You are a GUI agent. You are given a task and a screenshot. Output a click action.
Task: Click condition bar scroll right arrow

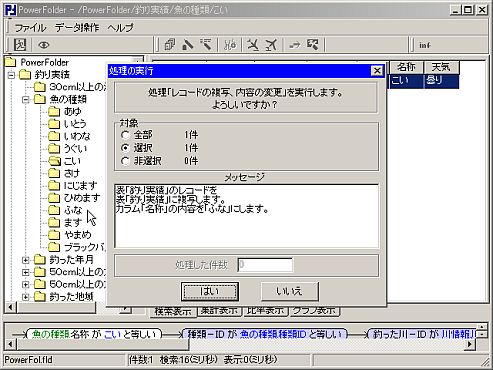click(x=470, y=344)
